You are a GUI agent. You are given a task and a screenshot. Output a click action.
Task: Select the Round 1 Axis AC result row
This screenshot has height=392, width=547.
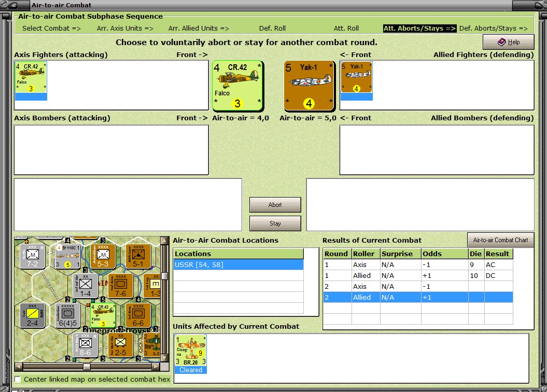click(x=418, y=265)
